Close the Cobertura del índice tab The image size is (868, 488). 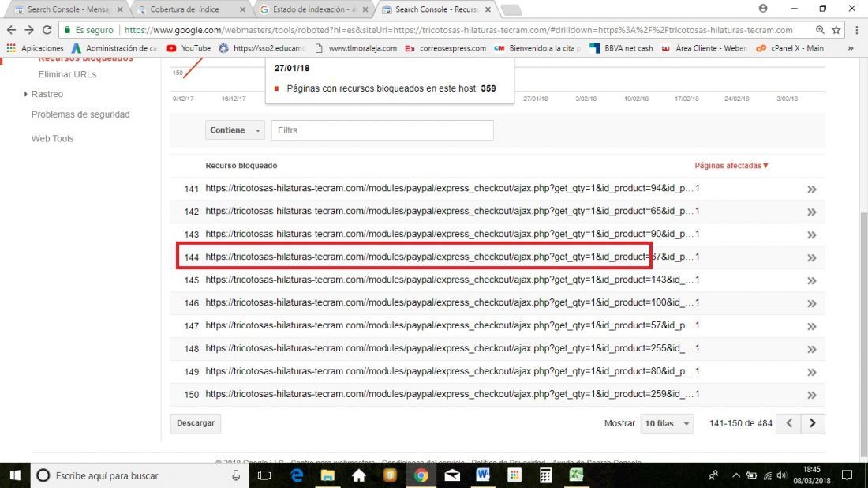coord(242,9)
